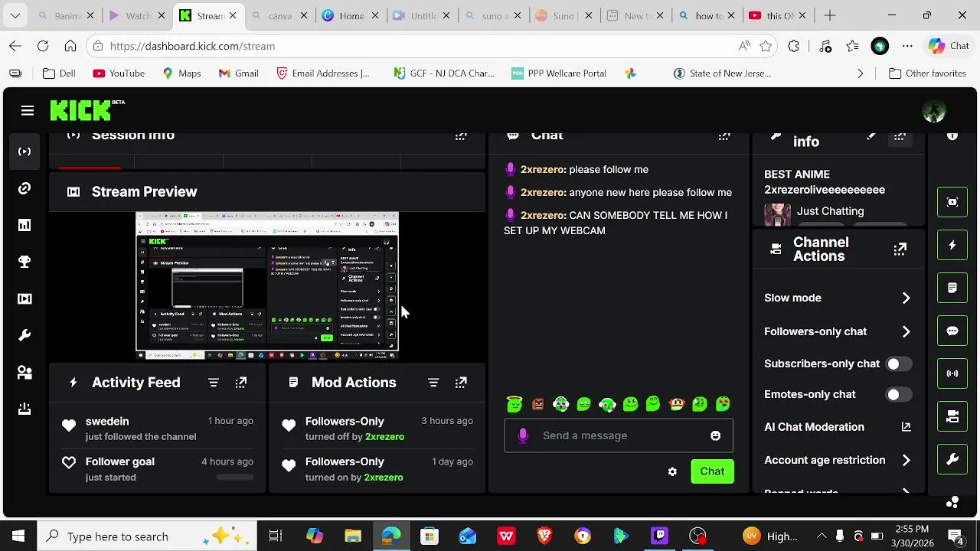Expand Followers-only chat options

coord(906,331)
